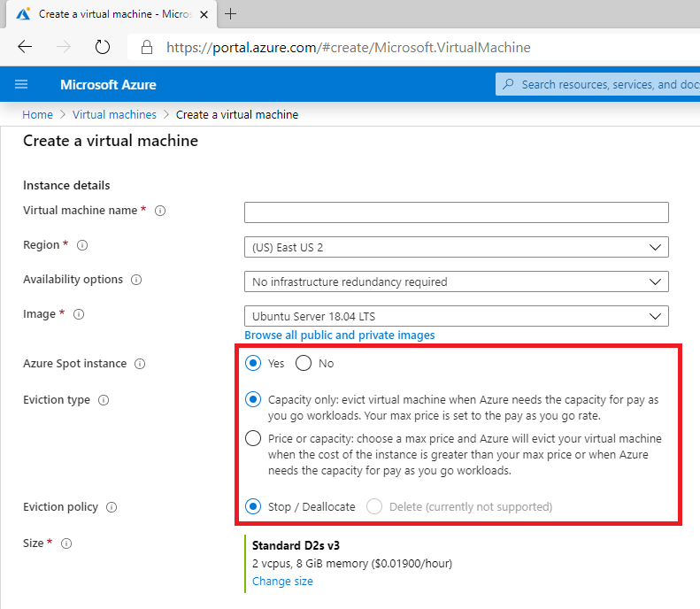
Task: Open the Availability options dropdown
Action: [457, 281]
